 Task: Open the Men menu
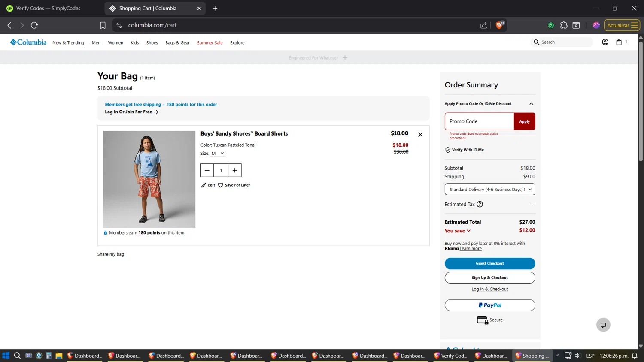[x=96, y=43]
